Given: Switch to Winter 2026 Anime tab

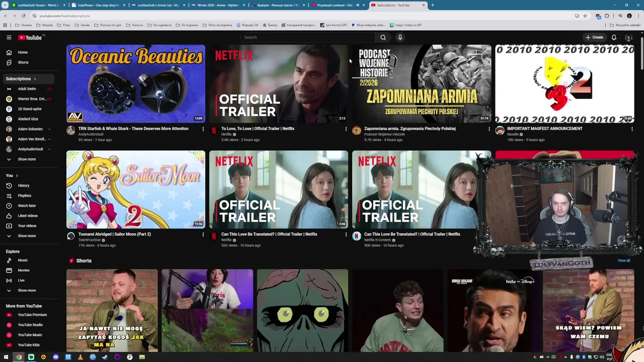Looking at the screenshot, I should coord(218,5).
